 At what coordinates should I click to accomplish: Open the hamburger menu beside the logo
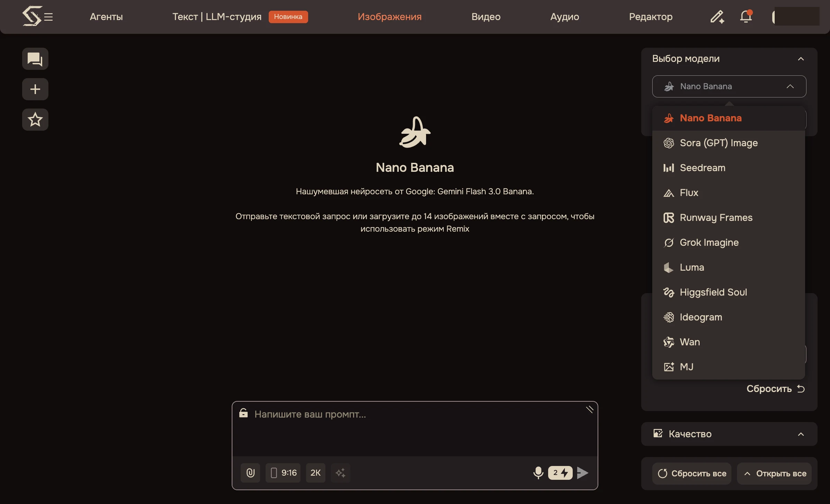tap(48, 17)
